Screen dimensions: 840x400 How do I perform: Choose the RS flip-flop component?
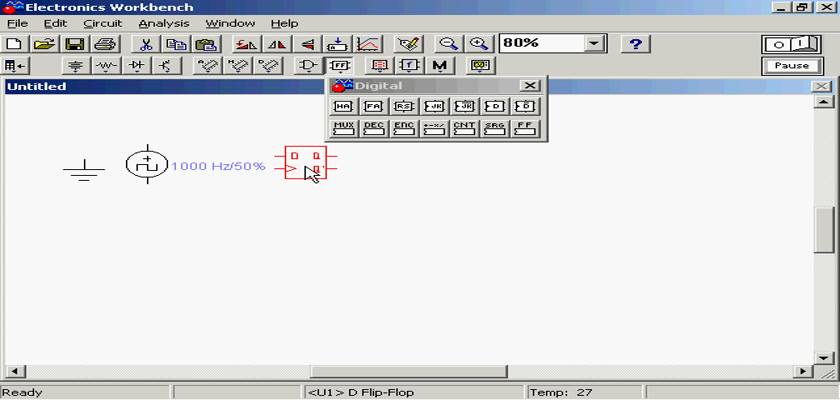[x=403, y=106]
